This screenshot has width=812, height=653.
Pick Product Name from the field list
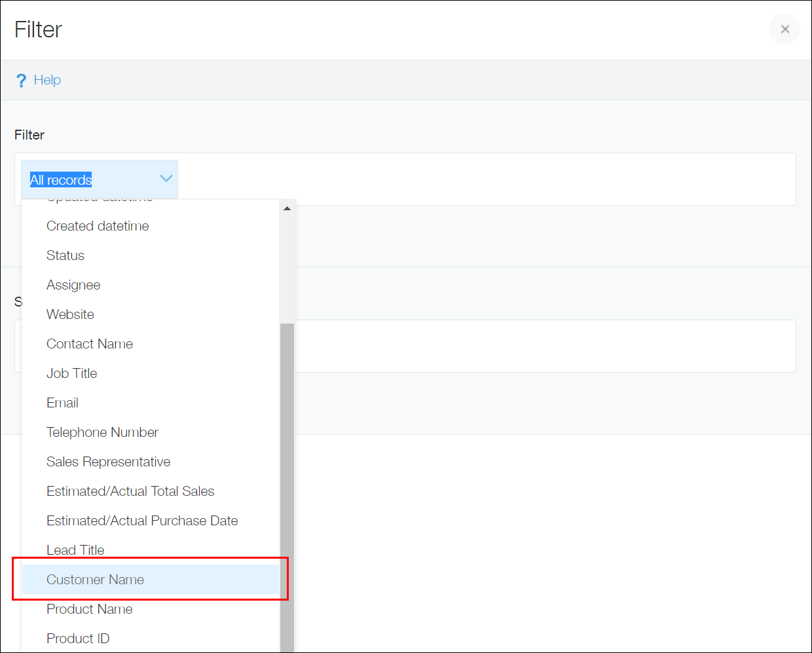point(89,608)
